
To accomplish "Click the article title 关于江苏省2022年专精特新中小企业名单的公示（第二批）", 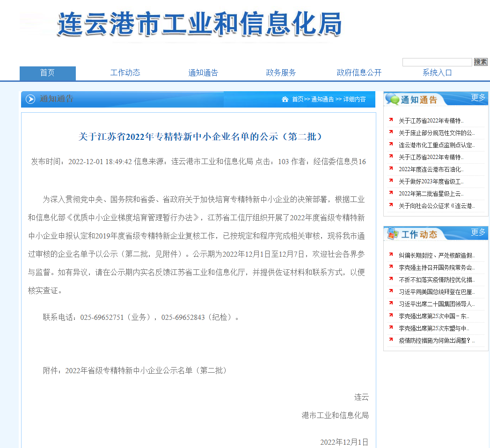I will pyautogui.click(x=200, y=137).
